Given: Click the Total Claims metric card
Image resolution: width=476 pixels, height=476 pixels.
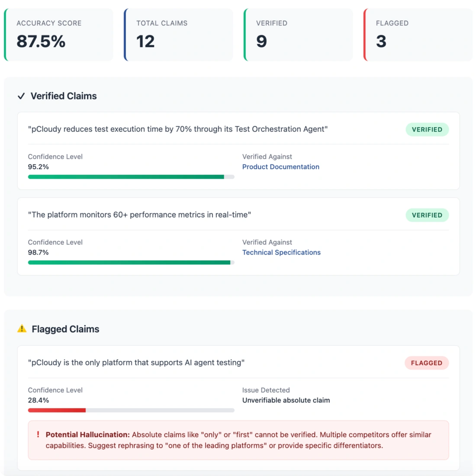Looking at the screenshot, I should pos(179,35).
